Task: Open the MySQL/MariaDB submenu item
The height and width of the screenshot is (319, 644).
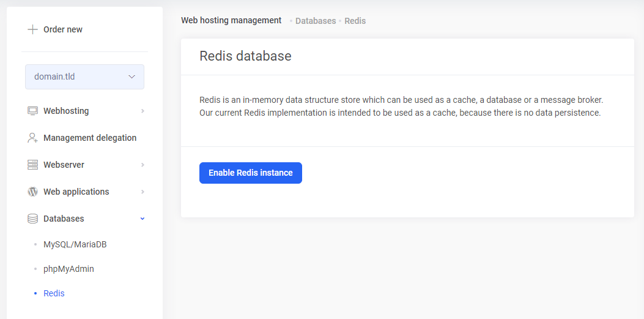Action: [75, 244]
